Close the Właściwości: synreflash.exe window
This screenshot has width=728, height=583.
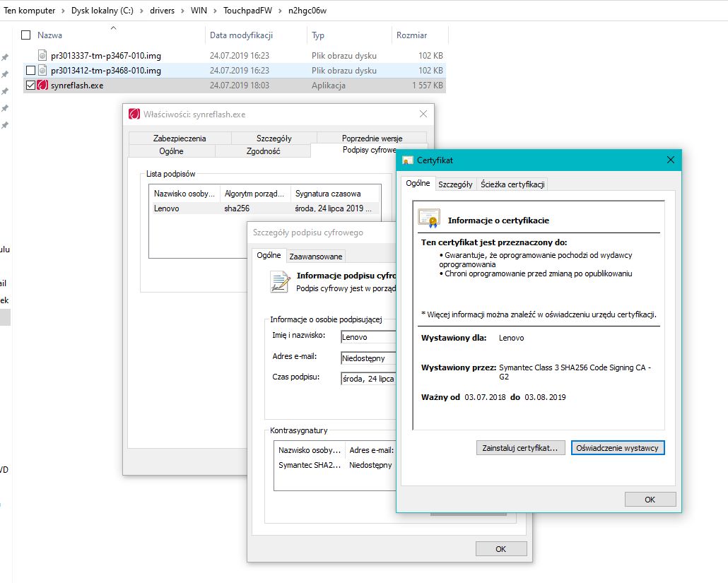point(423,114)
